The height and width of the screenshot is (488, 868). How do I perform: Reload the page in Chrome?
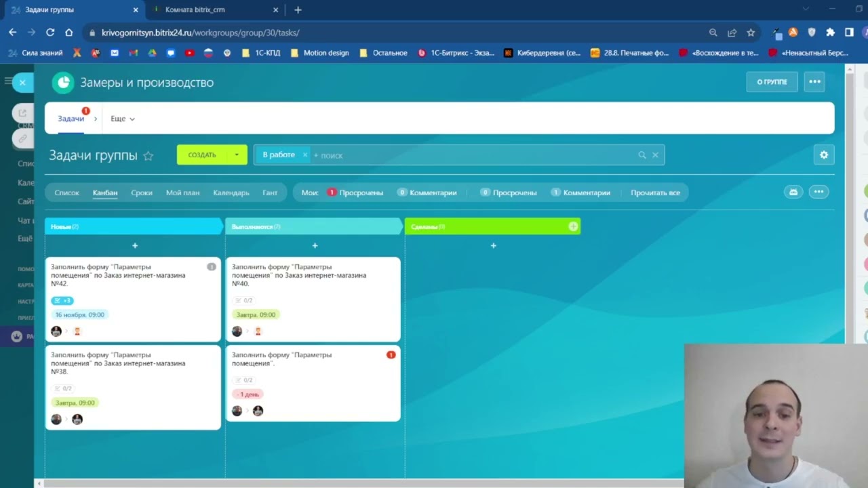point(50,32)
